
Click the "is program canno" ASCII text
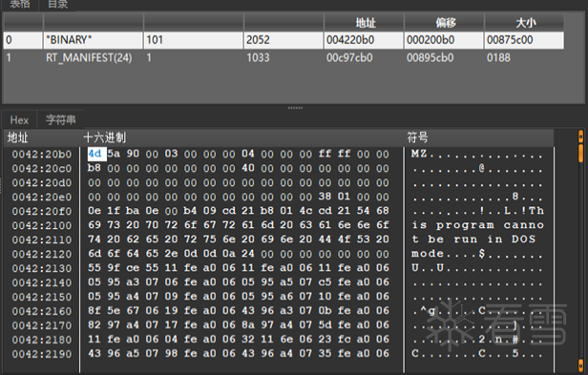[477, 225]
